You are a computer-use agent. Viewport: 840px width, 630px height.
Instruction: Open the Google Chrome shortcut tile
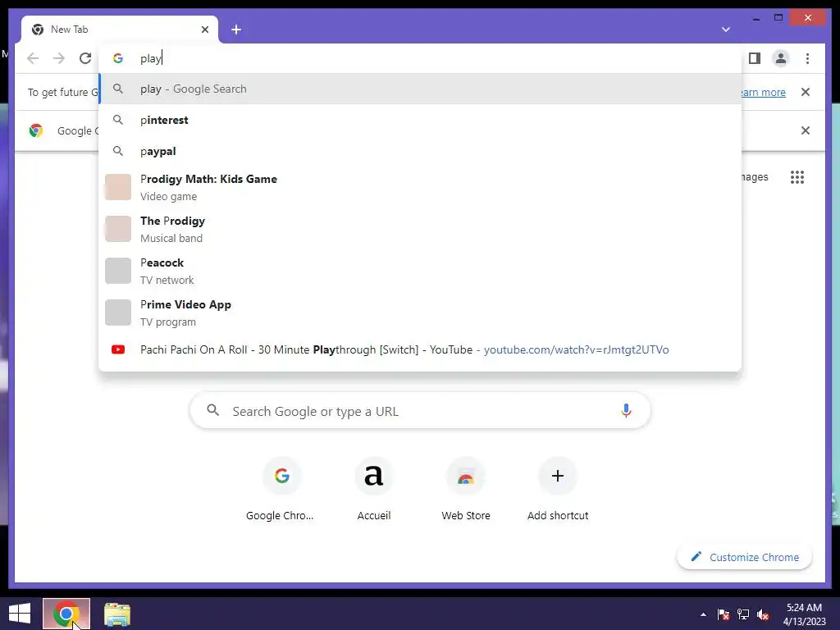(x=282, y=489)
